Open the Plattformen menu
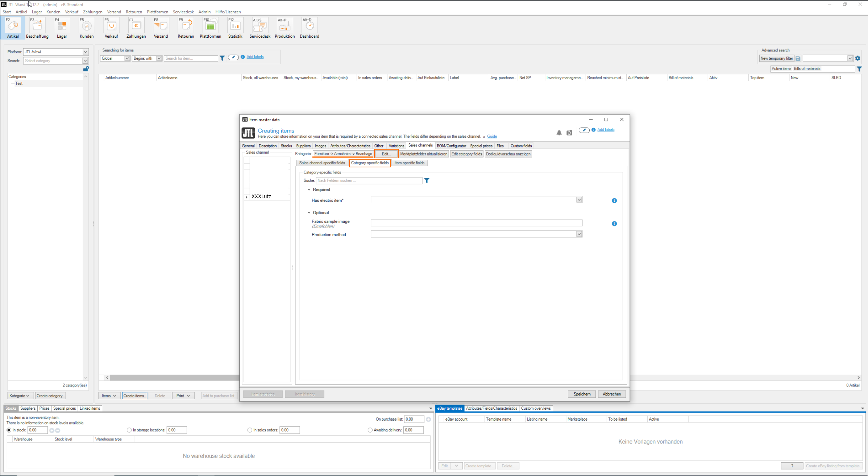 157,12
